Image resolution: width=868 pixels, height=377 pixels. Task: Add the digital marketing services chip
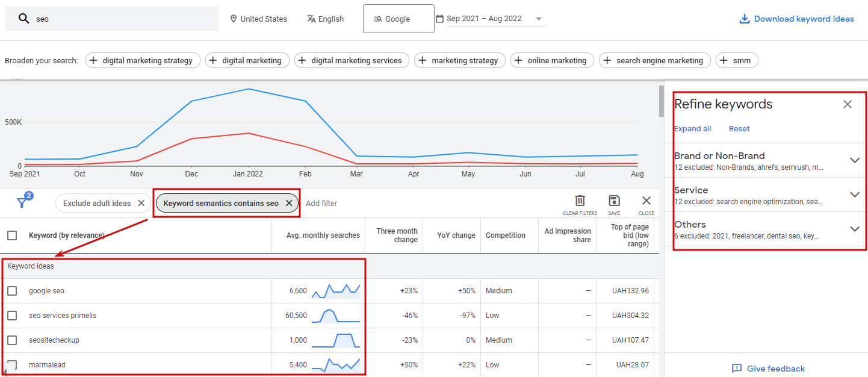[352, 60]
